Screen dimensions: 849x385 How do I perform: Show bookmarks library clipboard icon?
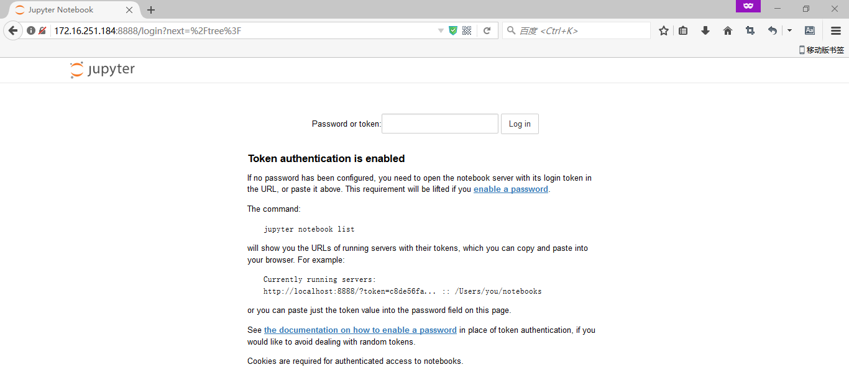click(683, 31)
